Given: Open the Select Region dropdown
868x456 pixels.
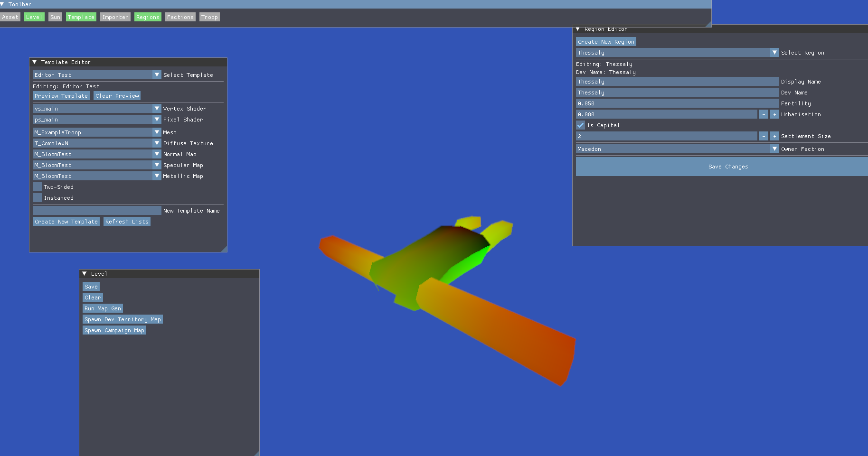Looking at the screenshot, I should point(678,53).
